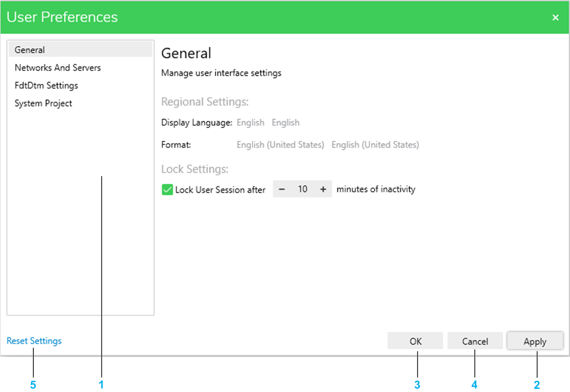Select General in the category list
Screen dimensions: 570x392
[x=29, y=50]
